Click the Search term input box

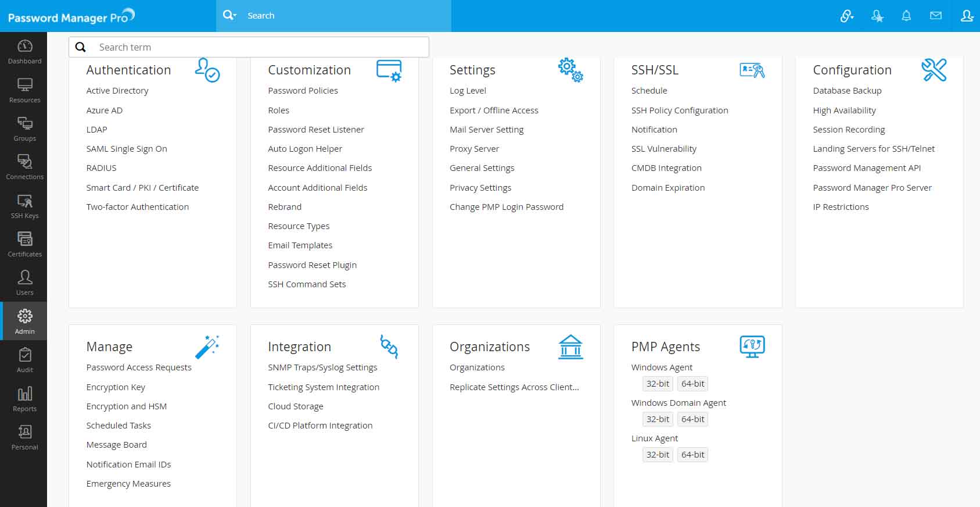[249, 47]
